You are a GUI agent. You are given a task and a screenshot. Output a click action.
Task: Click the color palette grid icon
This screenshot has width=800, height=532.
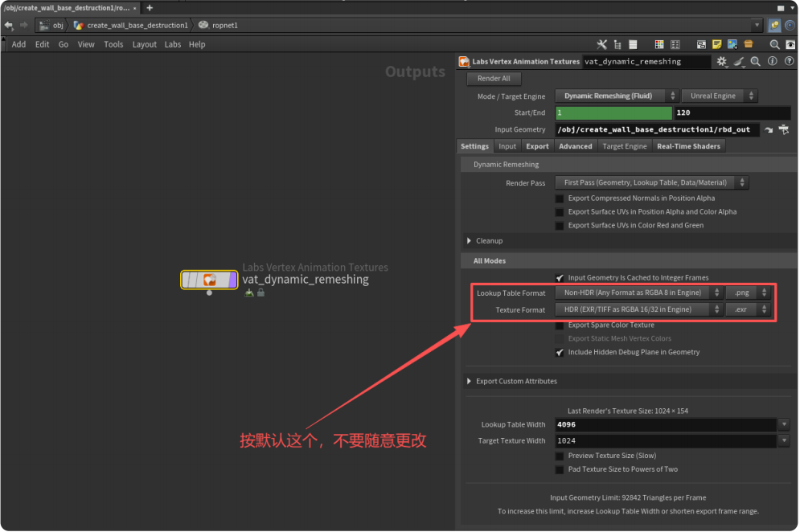coord(659,44)
